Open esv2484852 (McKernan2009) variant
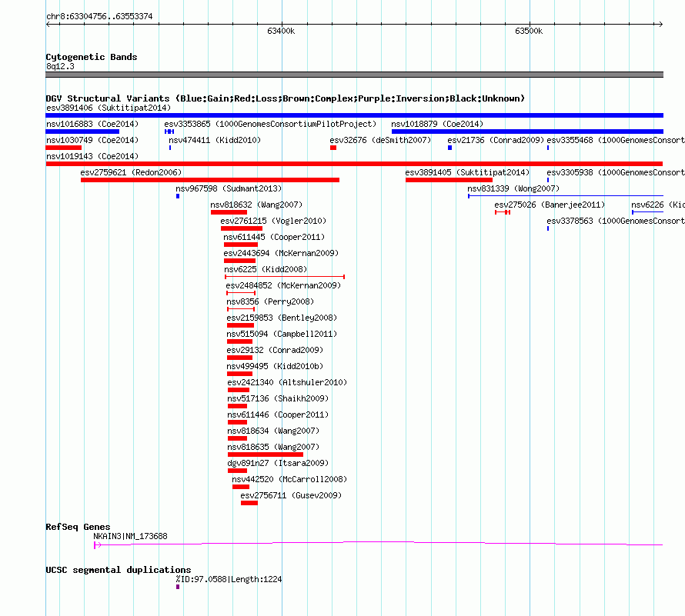 pos(283,285)
